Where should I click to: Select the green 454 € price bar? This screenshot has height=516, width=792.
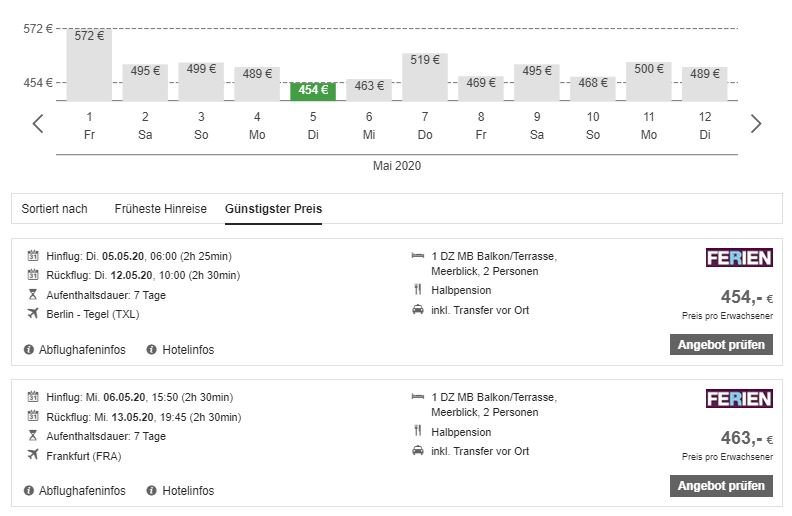click(313, 91)
